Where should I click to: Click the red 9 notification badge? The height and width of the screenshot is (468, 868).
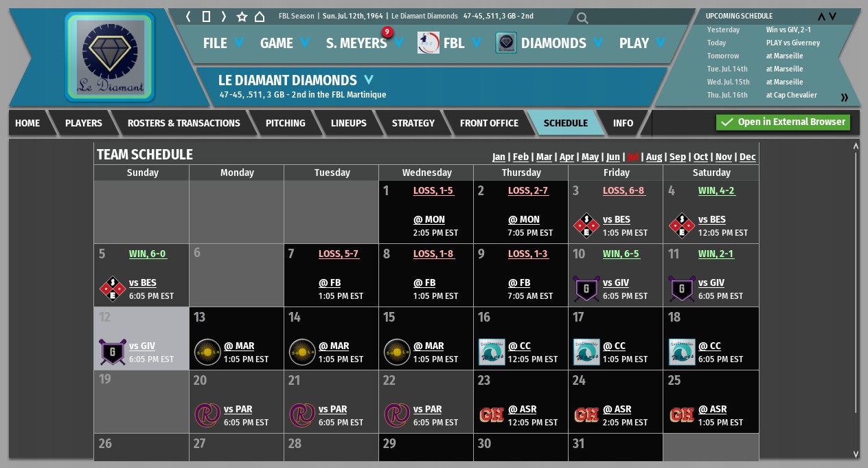click(387, 32)
